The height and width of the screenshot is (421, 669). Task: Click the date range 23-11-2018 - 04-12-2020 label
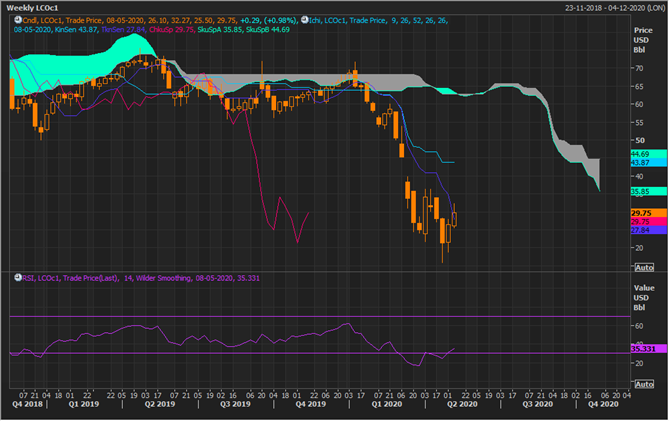(614, 8)
